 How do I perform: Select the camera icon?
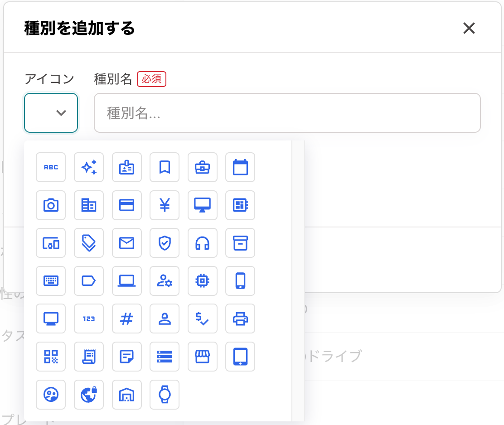pyautogui.click(x=51, y=205)
